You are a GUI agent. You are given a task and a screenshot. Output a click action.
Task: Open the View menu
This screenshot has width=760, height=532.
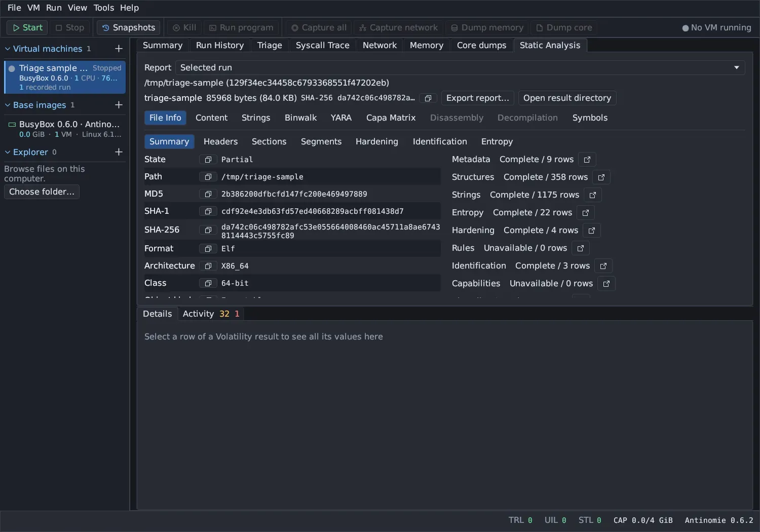pos(78,8)
